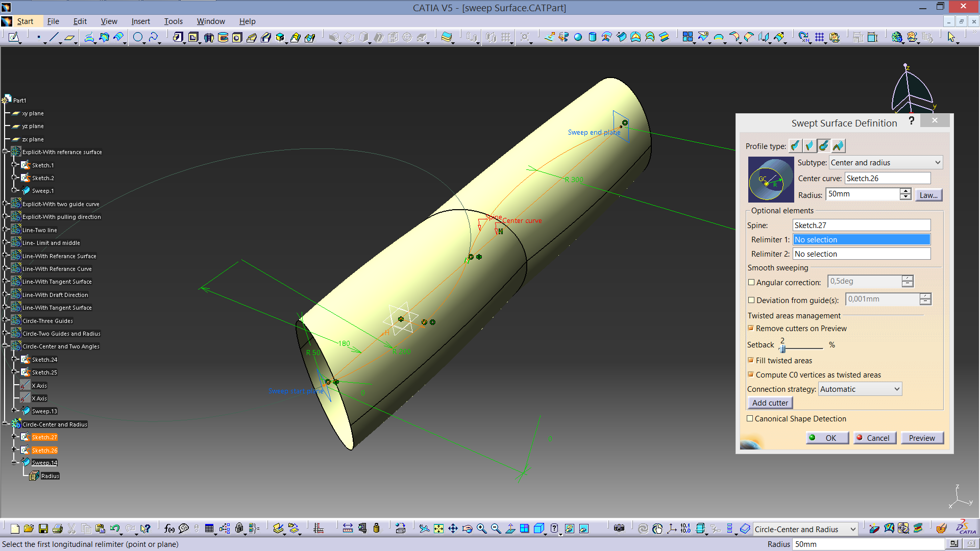Click the Rotate view icon
Screen dimensions: 980x551
467,529
